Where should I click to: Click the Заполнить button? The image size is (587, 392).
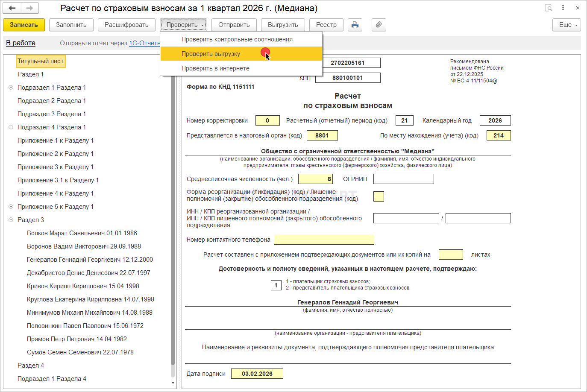(x=71, y=25)
